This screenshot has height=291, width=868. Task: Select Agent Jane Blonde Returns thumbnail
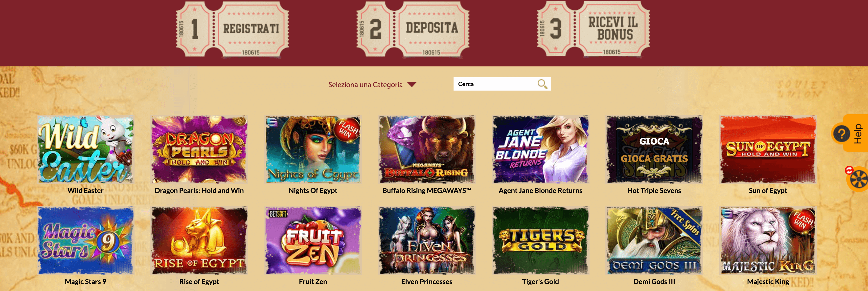pyautogui.click(x=541, y=149)
